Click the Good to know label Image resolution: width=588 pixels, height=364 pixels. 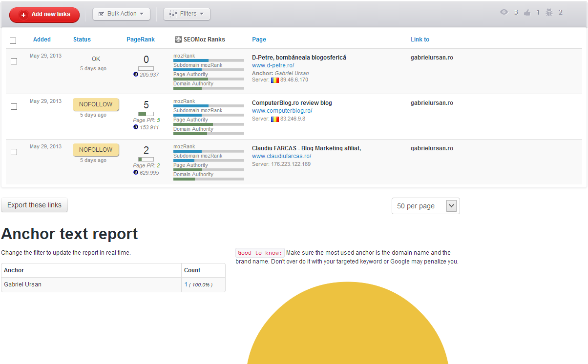click(x=260, y=253)
